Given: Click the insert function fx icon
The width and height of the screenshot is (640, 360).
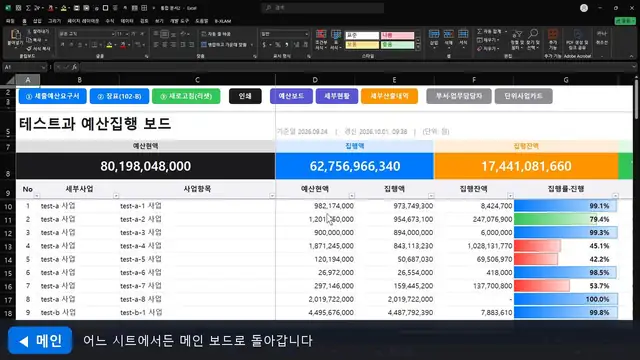Looking at the screenshot, I should pyautogui.click(x=74, y=67).
